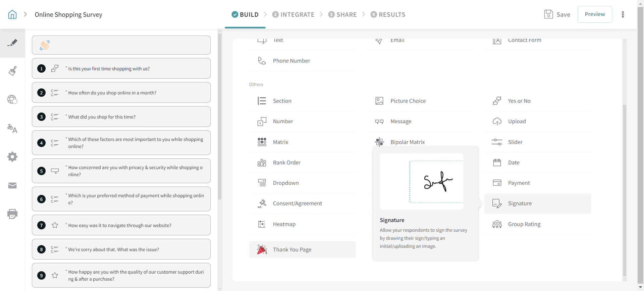
Task: Add a Picture Choice question type
Action: (408, 101)
